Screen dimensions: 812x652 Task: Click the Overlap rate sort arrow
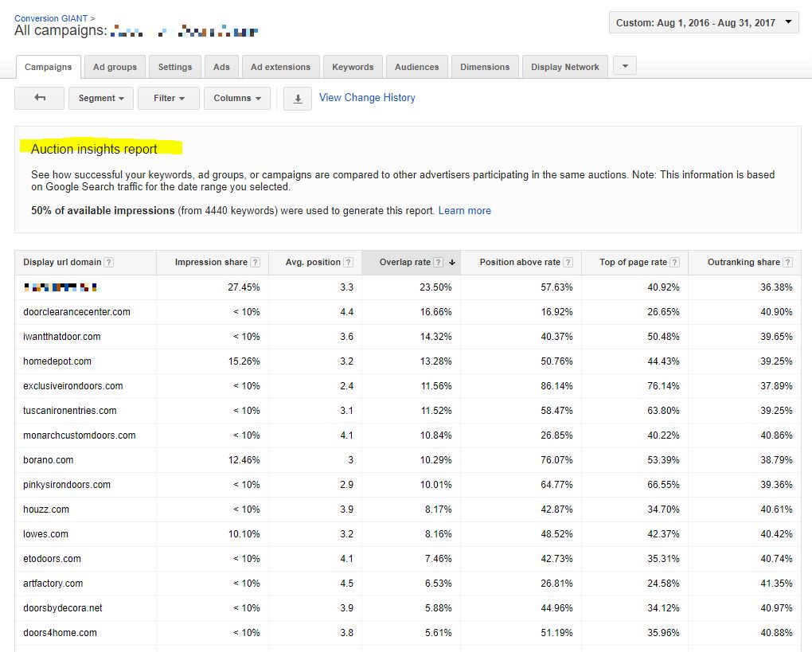tap(452, 263)
